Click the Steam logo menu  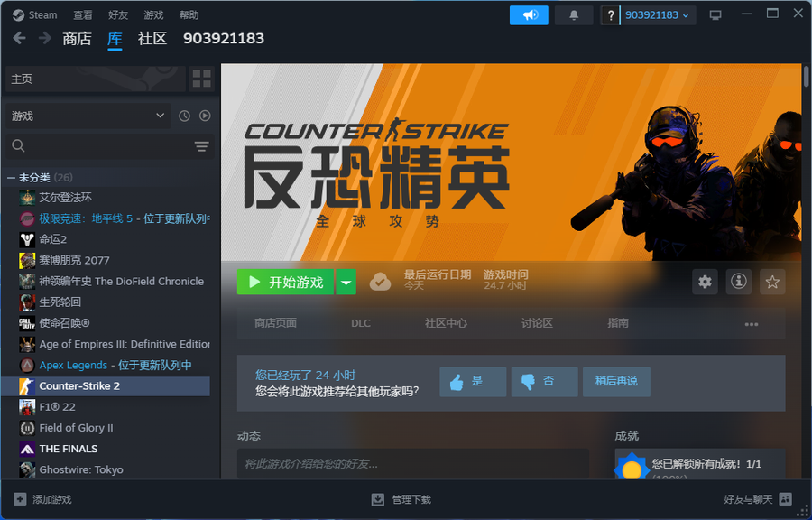(x=34, y=15)
